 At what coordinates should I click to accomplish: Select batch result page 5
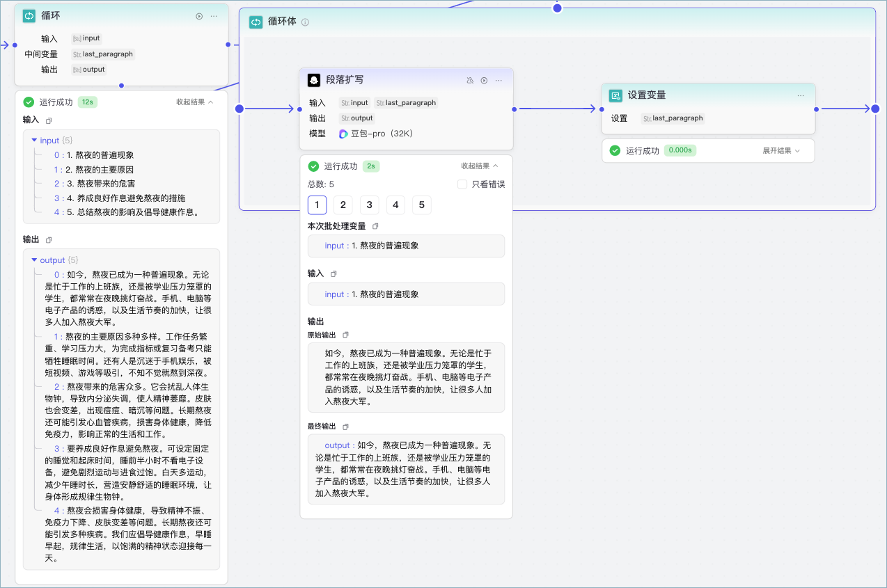point(421,205)
